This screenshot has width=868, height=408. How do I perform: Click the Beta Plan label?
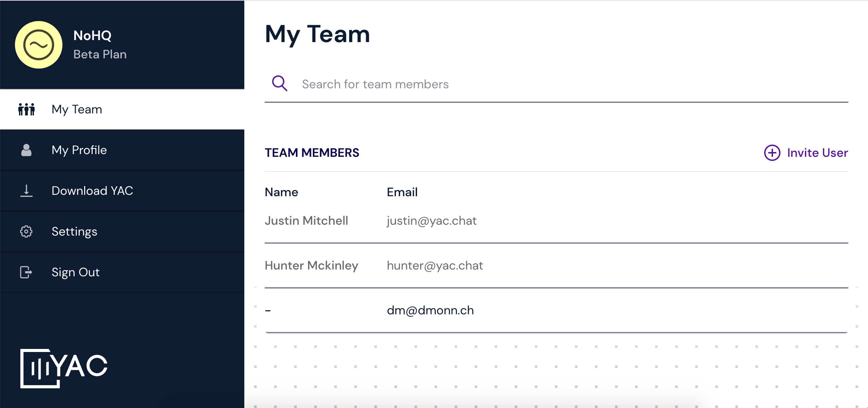point(100,54)
